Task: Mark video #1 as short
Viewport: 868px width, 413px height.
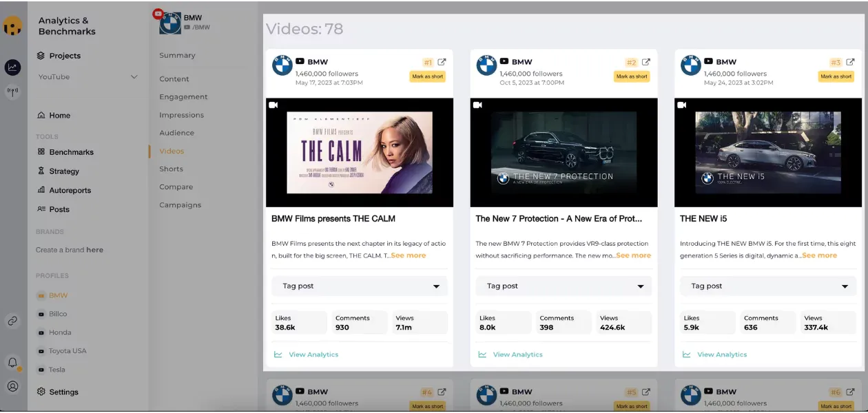Action: [428, 76]
